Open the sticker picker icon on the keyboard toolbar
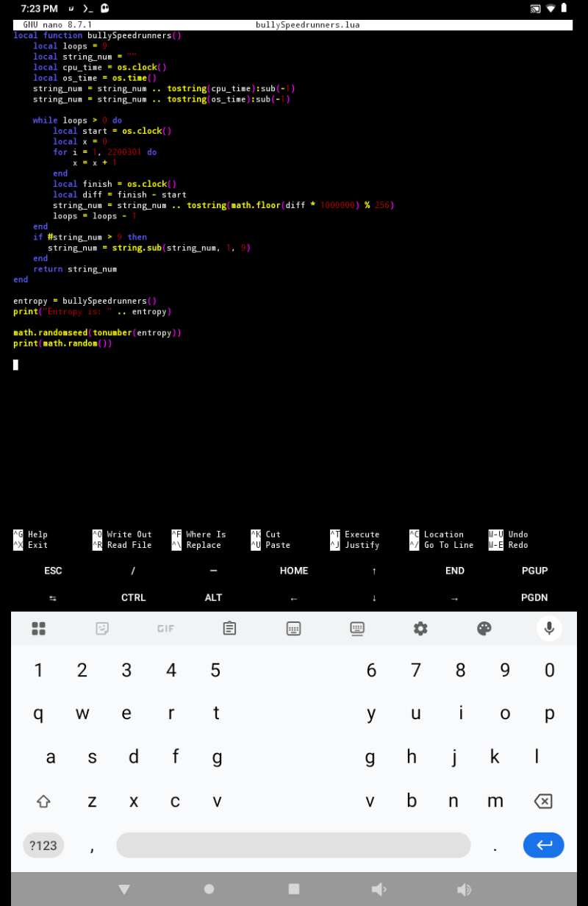This screenshot has height=906, width=588. [102, 629]
